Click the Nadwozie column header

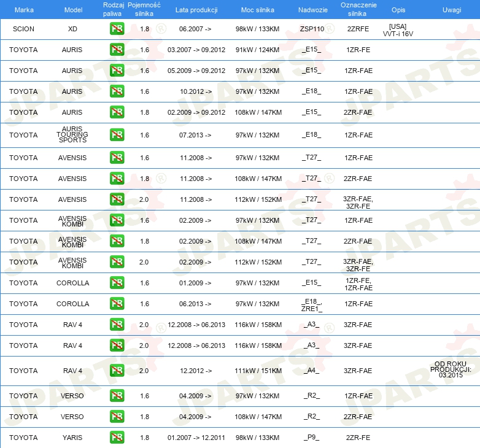pyautogui.click(x=312, y=10)
